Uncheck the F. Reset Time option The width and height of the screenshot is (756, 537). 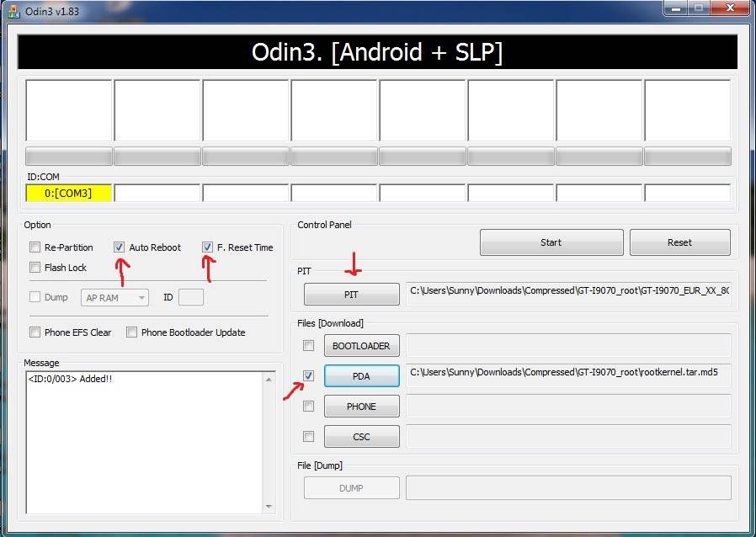tap(207, 247)
